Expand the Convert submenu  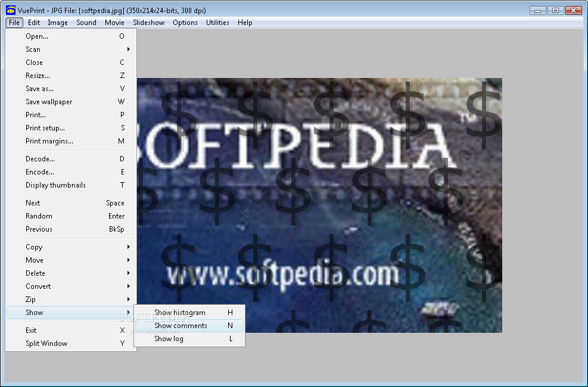pyautogui.click(x=71, y=286)
